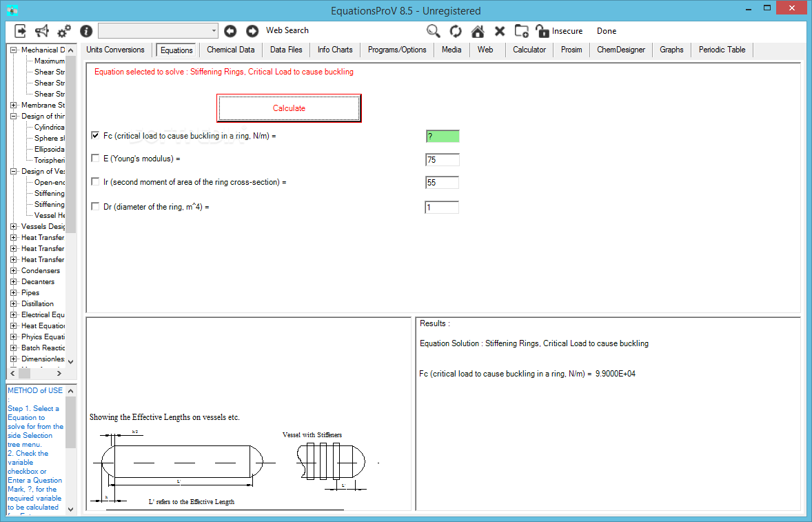Switch to Units Conversions tab

click(116, 50)
